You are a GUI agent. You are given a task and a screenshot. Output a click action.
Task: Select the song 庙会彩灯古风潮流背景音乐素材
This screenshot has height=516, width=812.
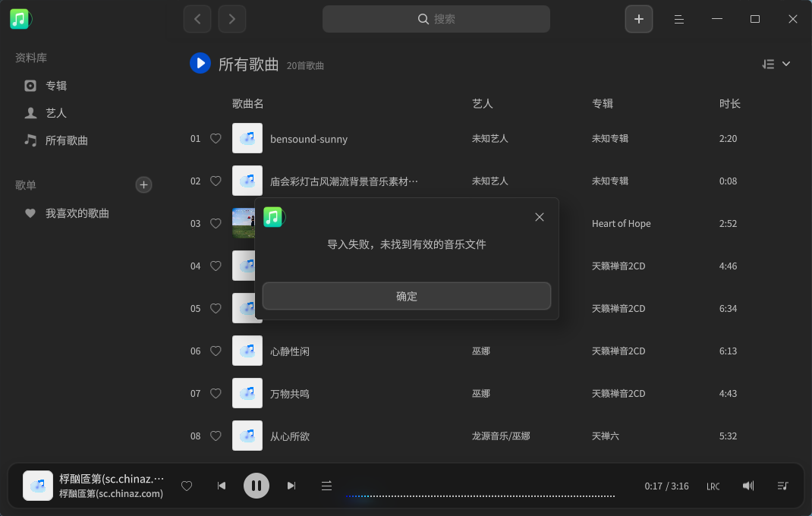[344, 181]
